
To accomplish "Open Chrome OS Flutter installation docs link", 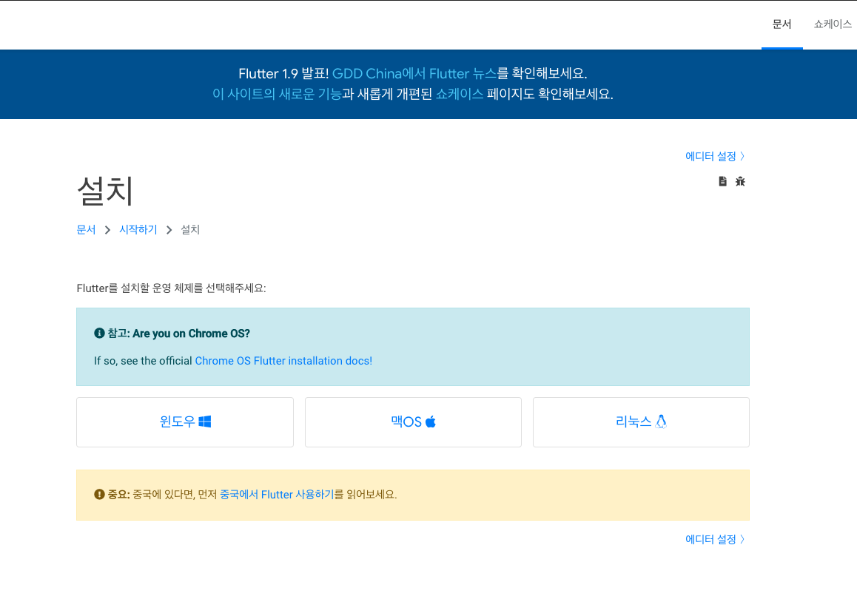I will click(283, 361).
